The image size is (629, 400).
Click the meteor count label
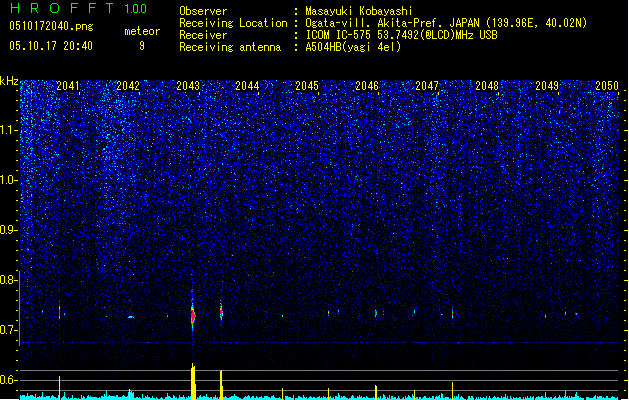click(x=142, y=31)
